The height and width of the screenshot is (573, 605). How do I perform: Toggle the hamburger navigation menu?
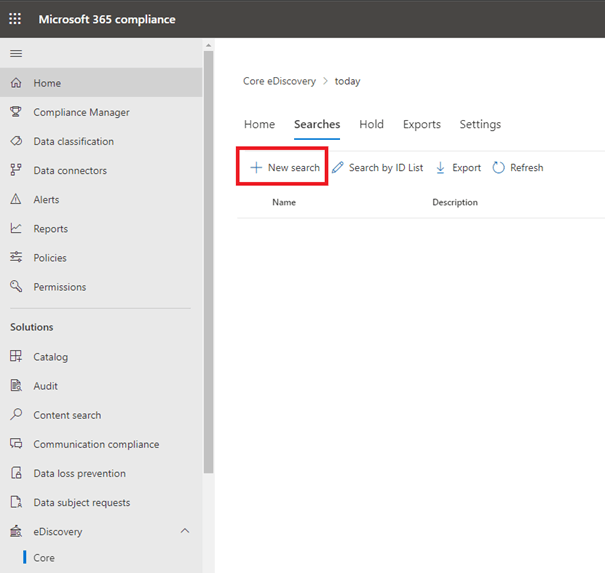16,53
